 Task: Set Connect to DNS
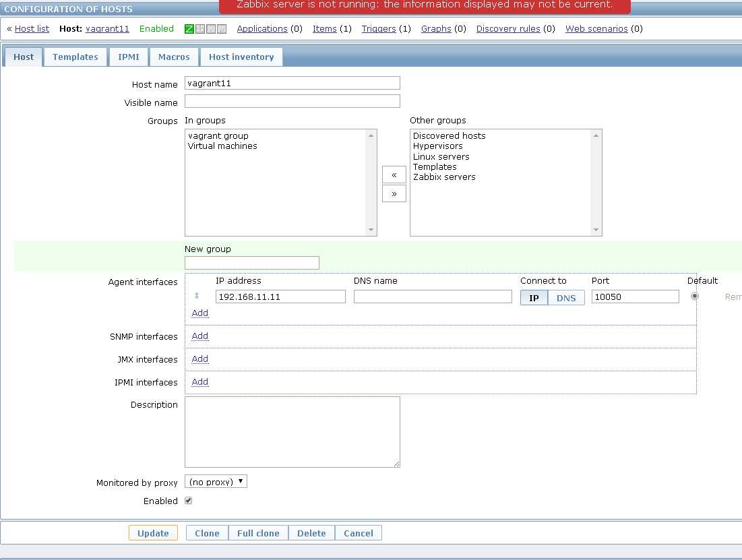tap(566, 298)
